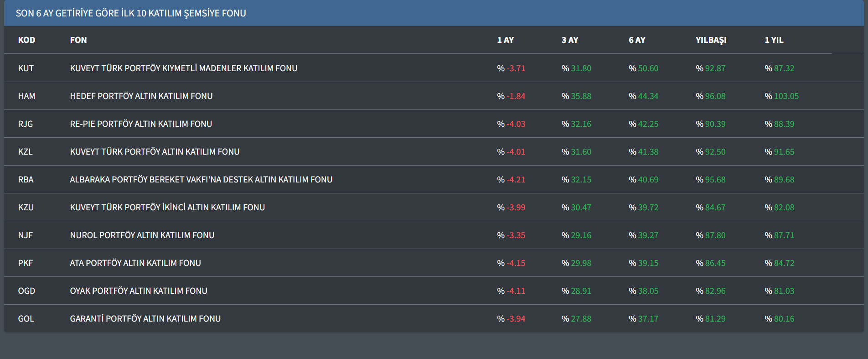Open Kuveyt Türk İkinci Altın fund
The height and width of the screenshot is (359, 868).
click(x=167, y=208)
